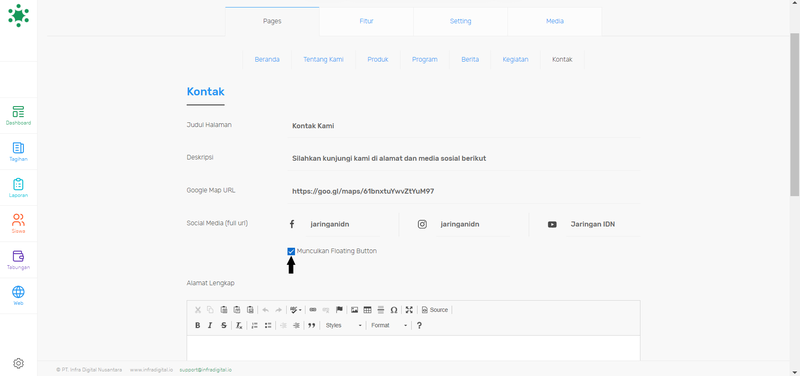Insert a bulleted list

pos(267,325)
